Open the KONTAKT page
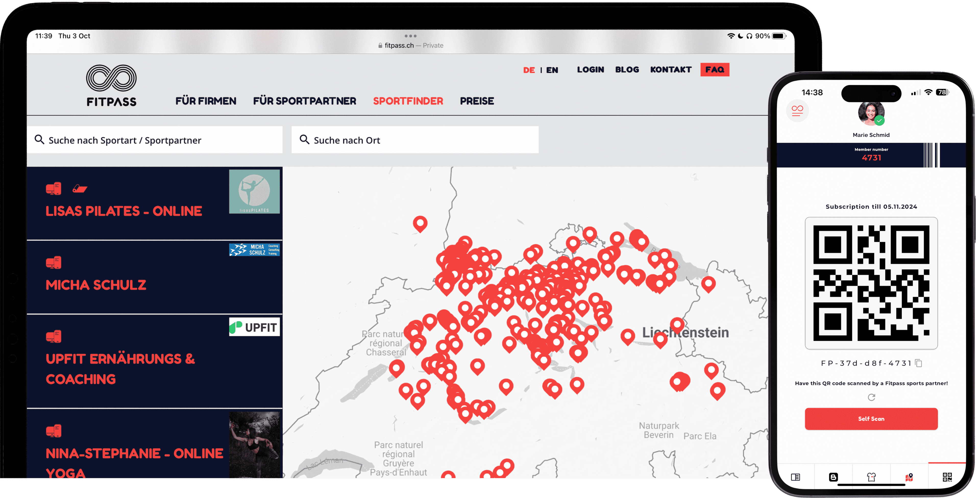Image resolution: width=980 pixels, height=498 pixels. [671, 70]
